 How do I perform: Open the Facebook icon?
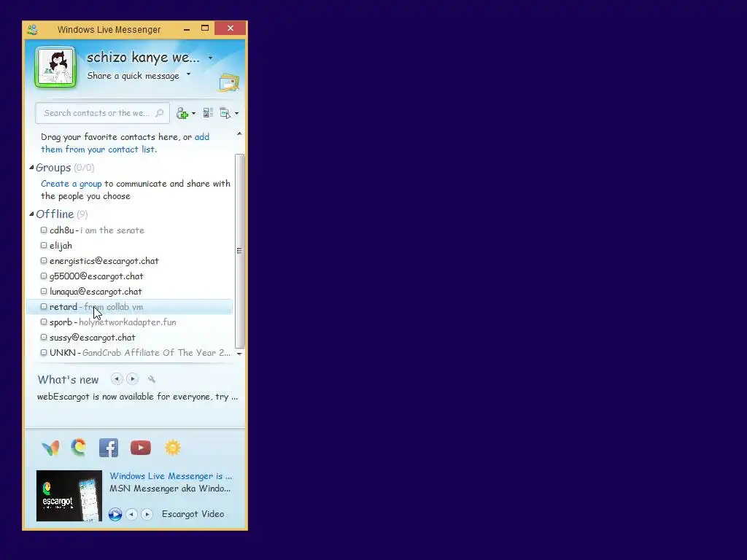pyautogui.click(x=109, y=448)
